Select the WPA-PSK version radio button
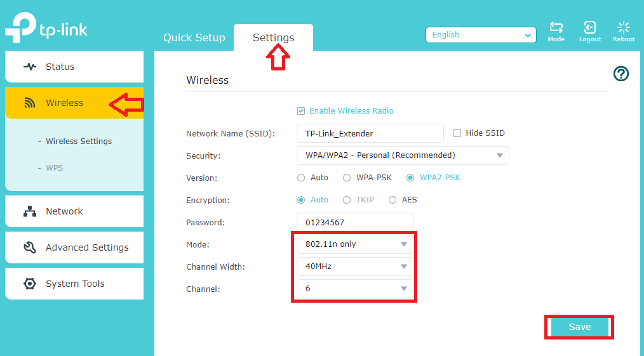The height and width of the screenshot is (356, 644). [x=347, y=178]
